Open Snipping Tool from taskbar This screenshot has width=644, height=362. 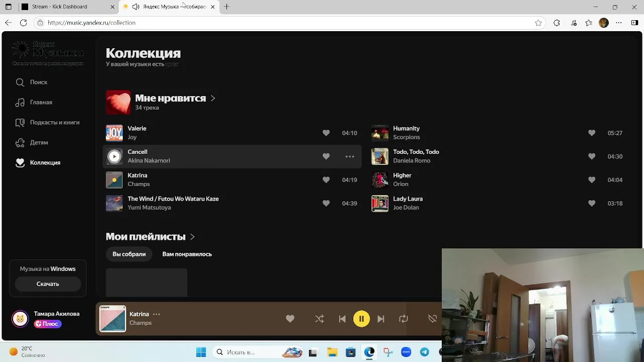pyautogui.click(x=387, y=352)
